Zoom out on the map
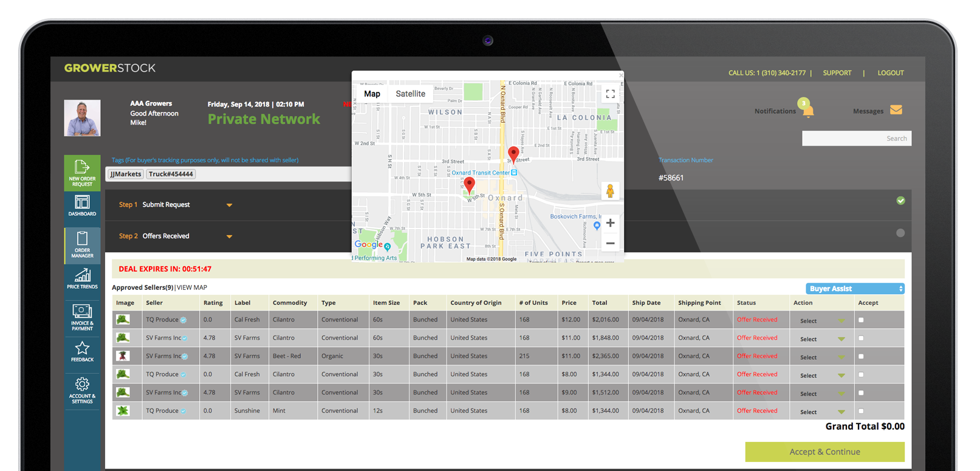Viewport: 980px width, 471px height. (x=610, y=243)
